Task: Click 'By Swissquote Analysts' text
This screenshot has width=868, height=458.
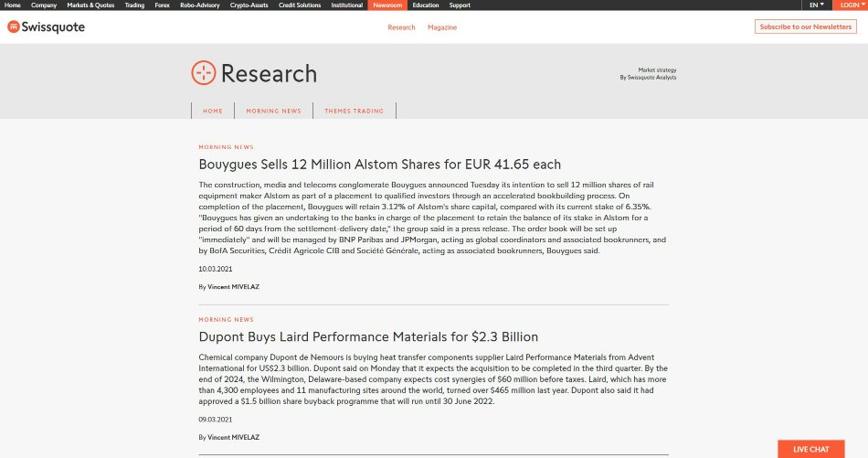Action: [x=648, y=78]
